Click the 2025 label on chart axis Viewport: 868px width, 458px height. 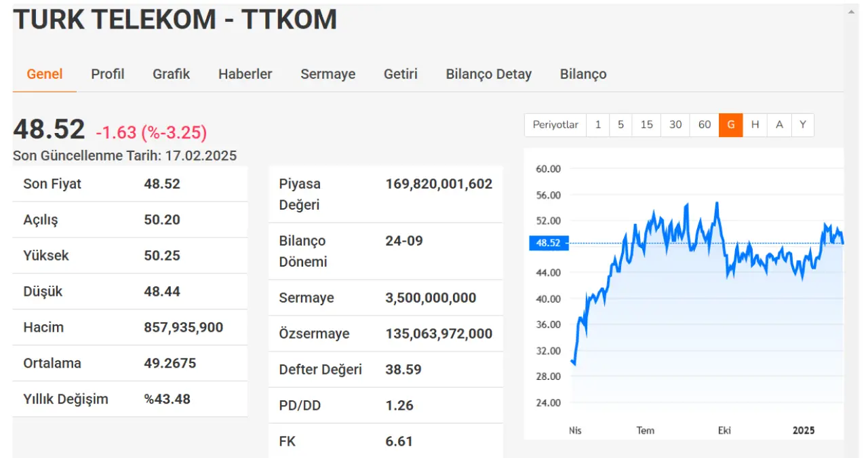click(804, 430)
